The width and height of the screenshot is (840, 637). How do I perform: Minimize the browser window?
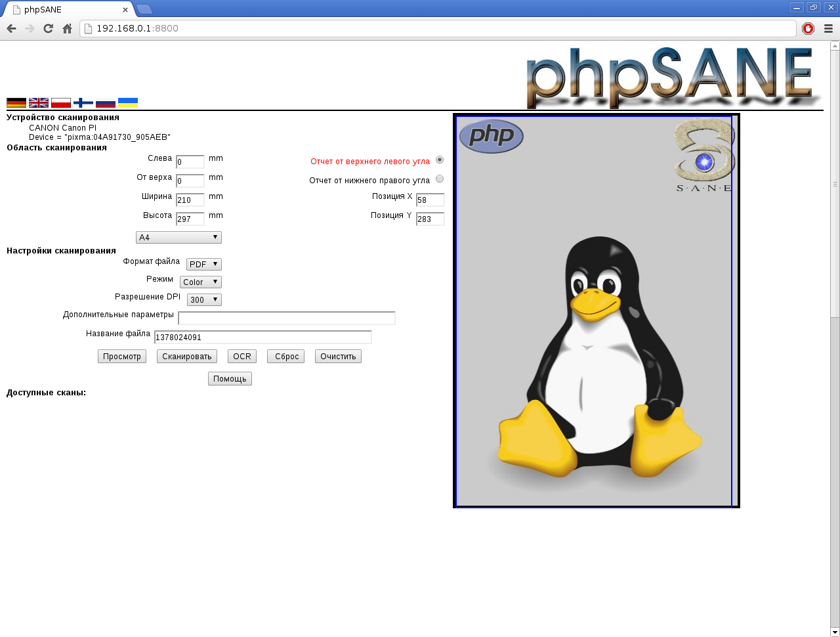pyautogui.click(x=797, y=7)
